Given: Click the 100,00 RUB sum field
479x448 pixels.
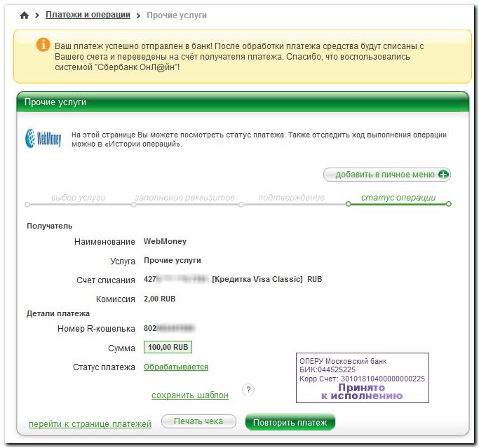Looking at the screenshot, I should click(168, 347).
